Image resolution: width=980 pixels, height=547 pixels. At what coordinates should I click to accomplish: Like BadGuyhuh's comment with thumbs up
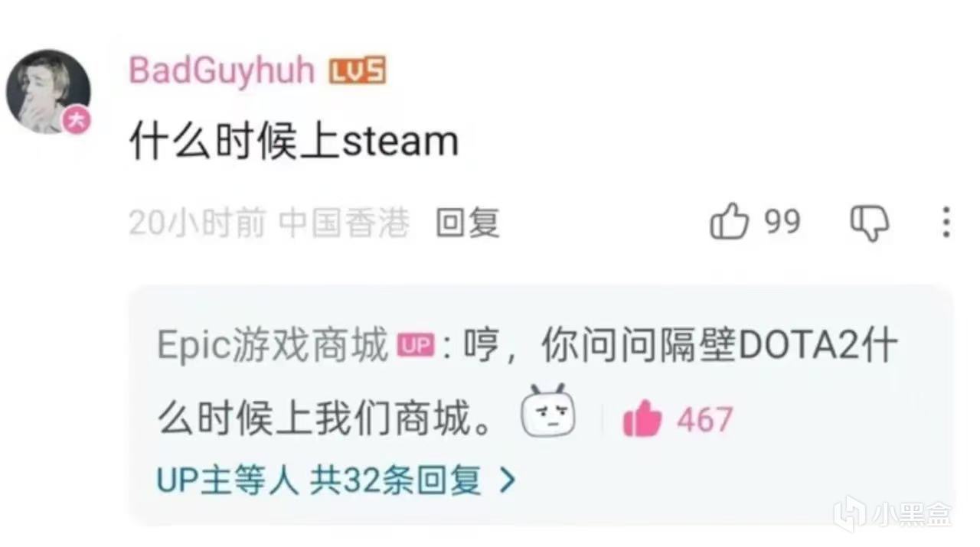click(730, 223)
